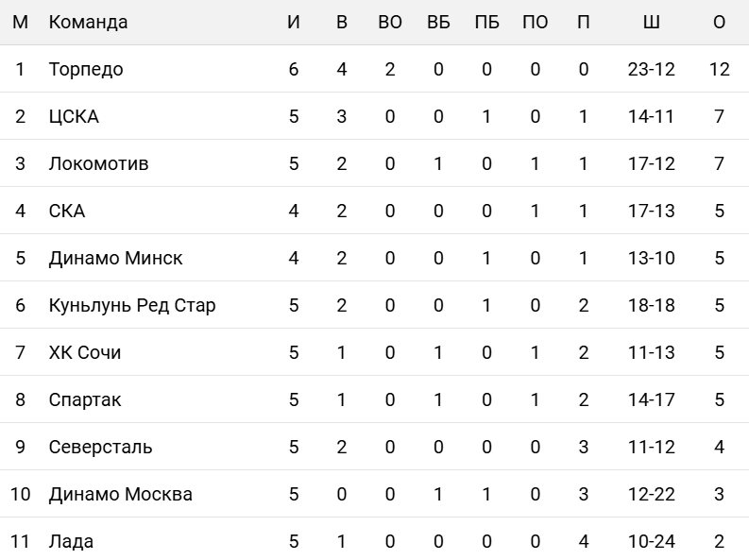The width and height of the screenshot is (749, 560).
Task: Click the М position column header
Action: tap(21, 22)
